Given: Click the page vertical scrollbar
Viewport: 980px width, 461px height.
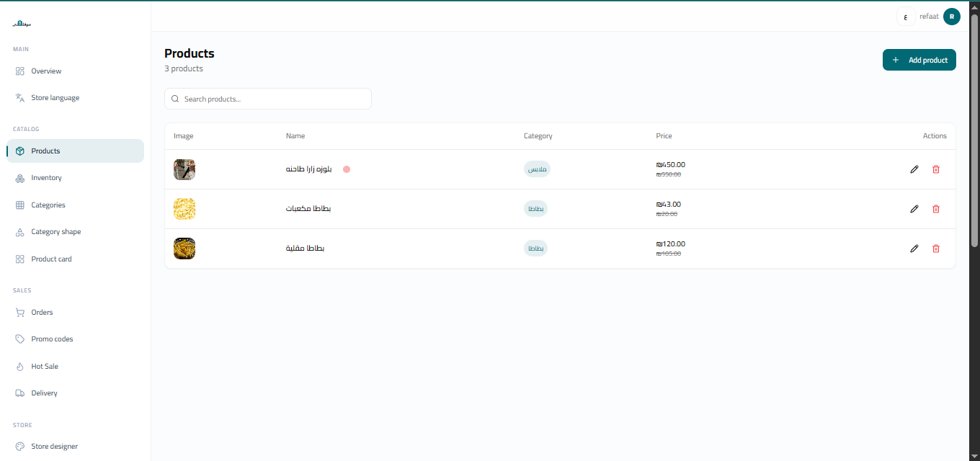Looking at the screenshot, I should point(974,130).
